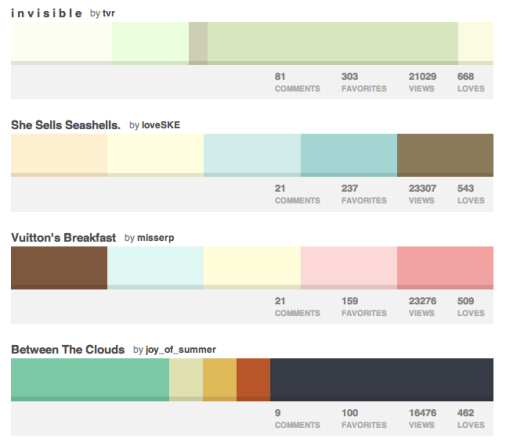
Task: Visit author joy_of_summer's profile
Action: [x=181, y=350]
